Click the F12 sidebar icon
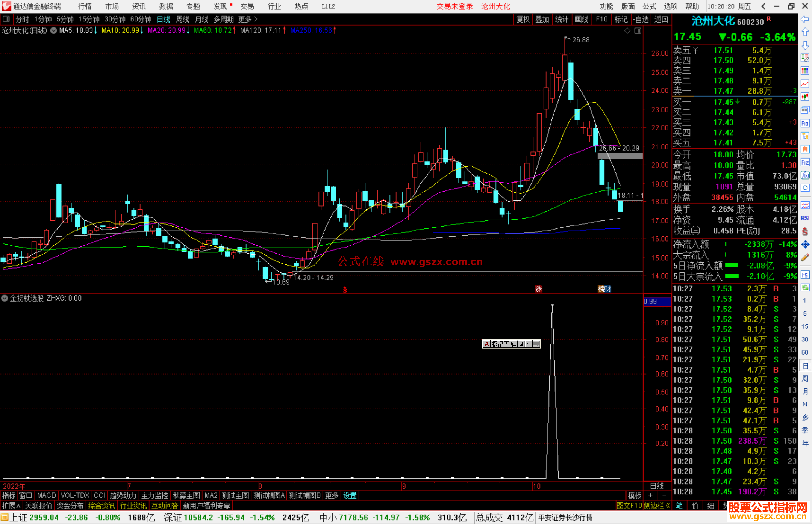This screenshot has width=812, height=524. click(x=805, y=162)
